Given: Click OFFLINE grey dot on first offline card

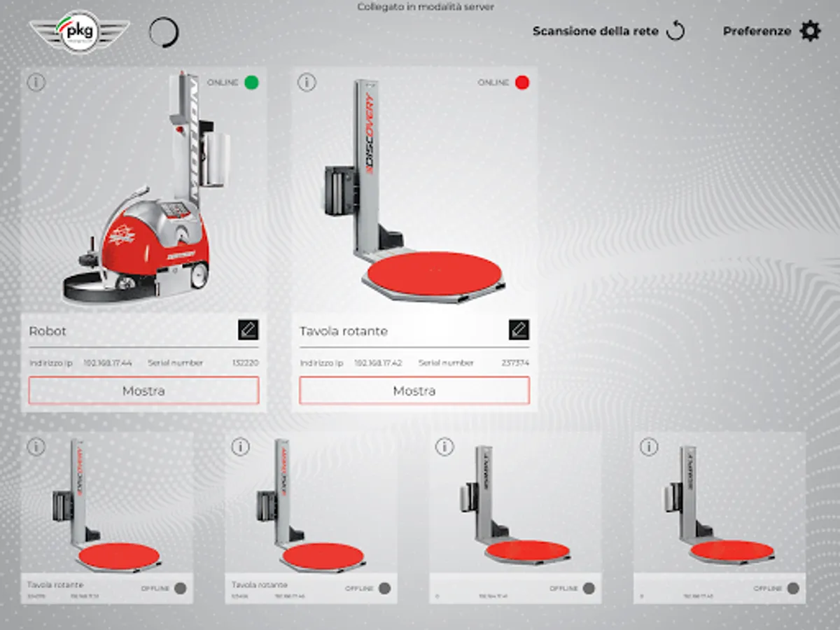Looking at the screenshot, I should tap(180, 589).
